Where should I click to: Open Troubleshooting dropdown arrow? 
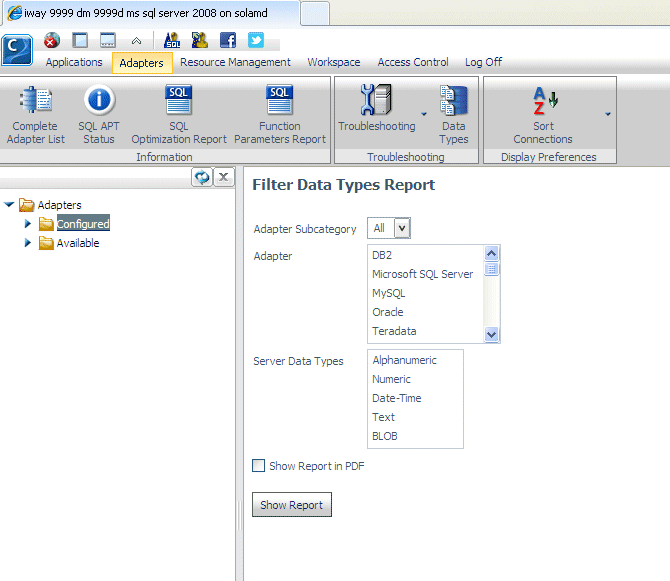(424, 114)
